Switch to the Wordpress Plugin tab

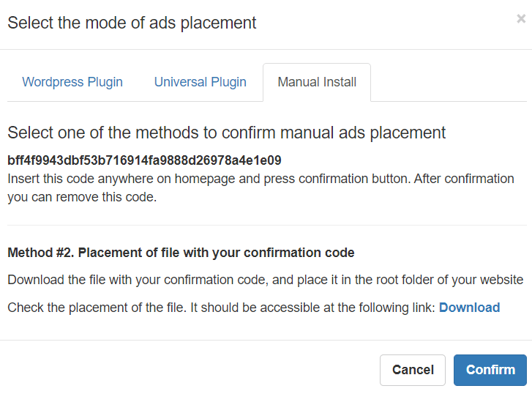[72, 82]
